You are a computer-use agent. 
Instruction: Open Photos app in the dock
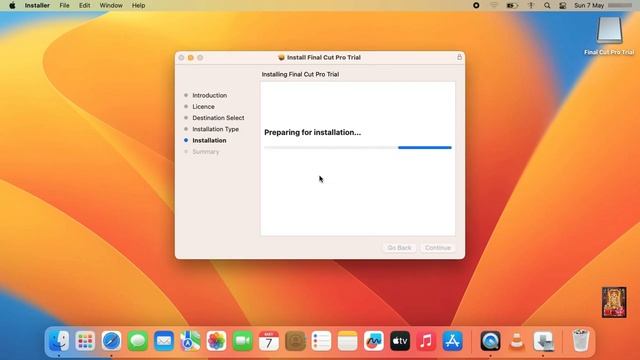tap(216, 341)
